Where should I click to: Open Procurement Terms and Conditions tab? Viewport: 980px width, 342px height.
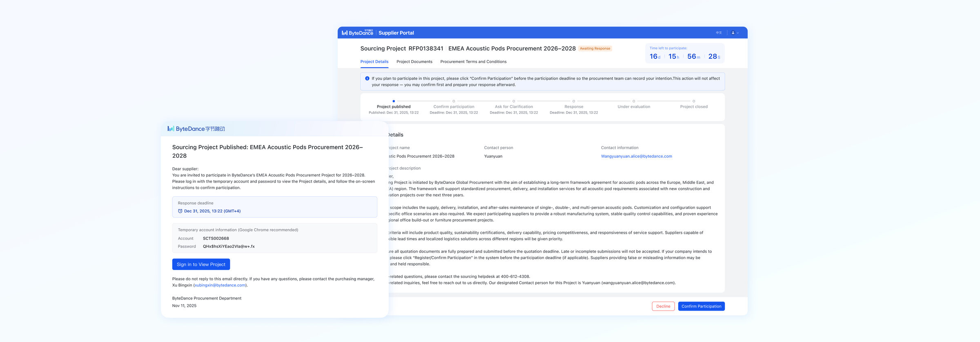[473, 62]
